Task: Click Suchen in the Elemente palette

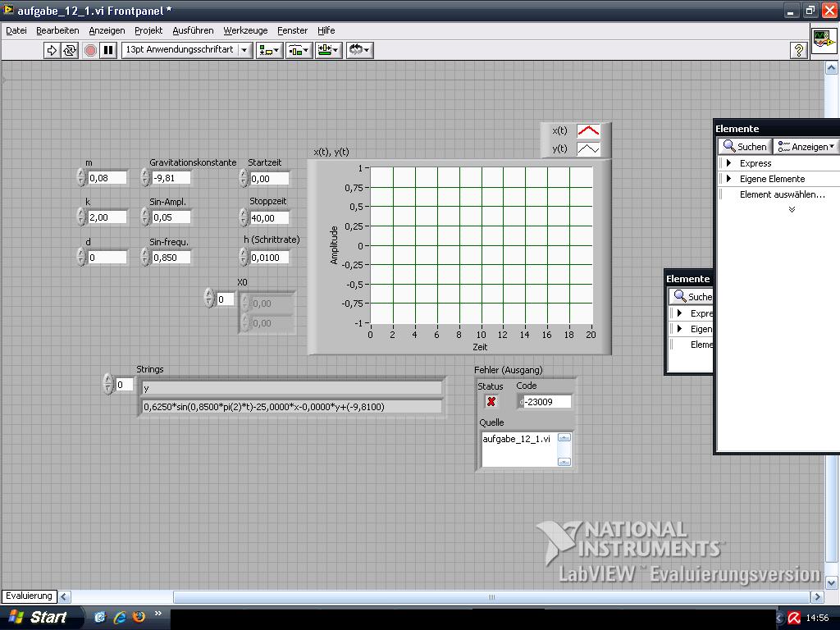Action: [x=744, y=147]
